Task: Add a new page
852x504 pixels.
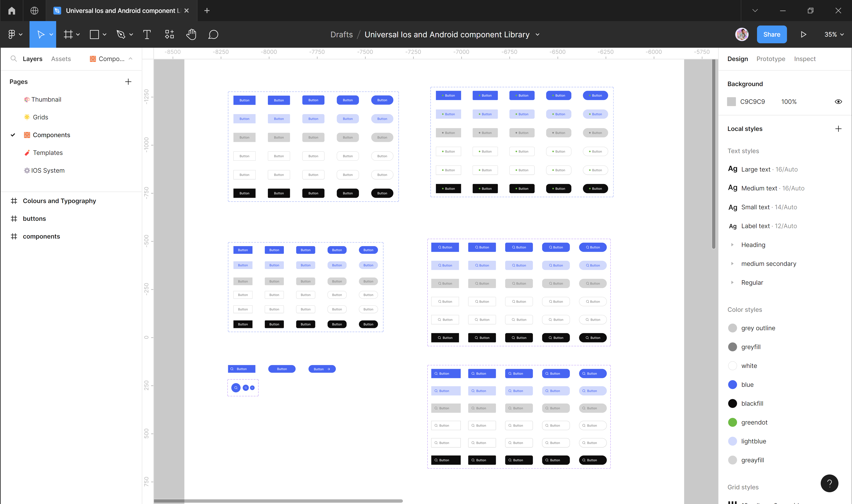Action: tap(128, 81)
